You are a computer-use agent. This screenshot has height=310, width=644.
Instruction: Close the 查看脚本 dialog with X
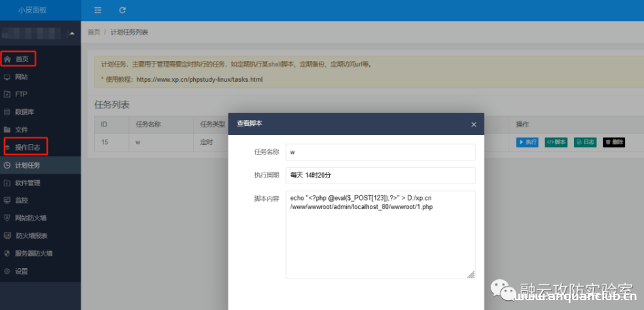[474, 124]
